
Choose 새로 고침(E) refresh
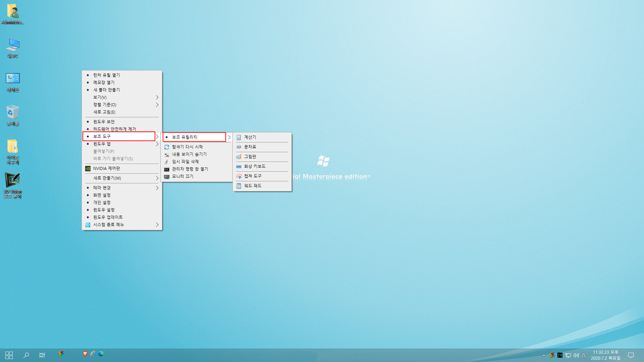[x=122, y=112]
